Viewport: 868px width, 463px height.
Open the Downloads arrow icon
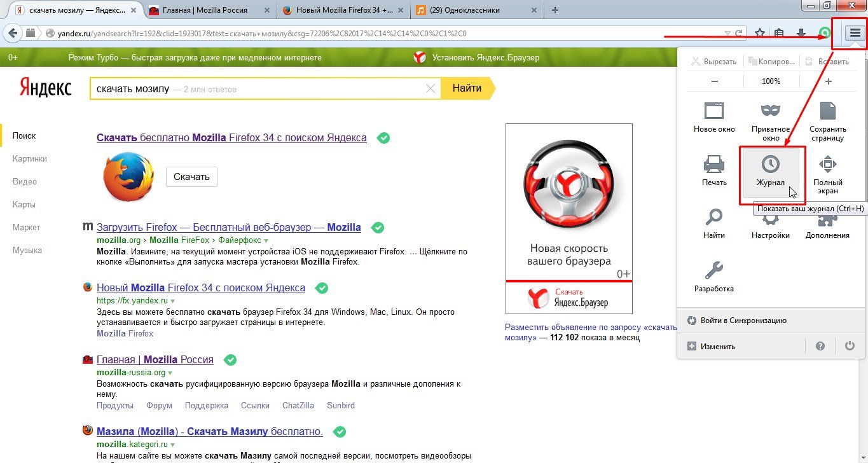point(801,33)
